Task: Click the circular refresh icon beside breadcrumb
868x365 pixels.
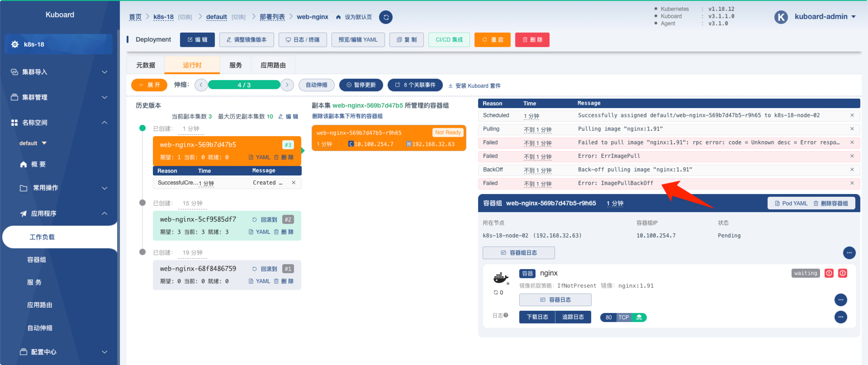Action: 386,17
